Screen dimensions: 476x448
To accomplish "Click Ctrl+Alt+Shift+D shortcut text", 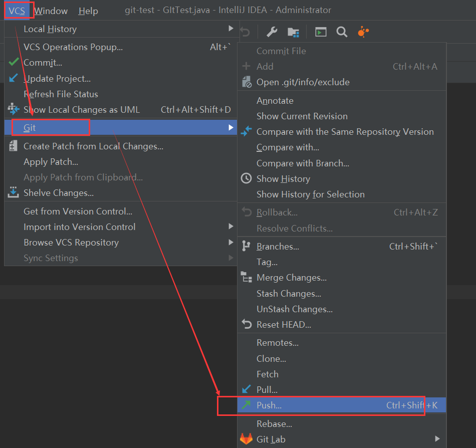I will (x=196, y=110).
